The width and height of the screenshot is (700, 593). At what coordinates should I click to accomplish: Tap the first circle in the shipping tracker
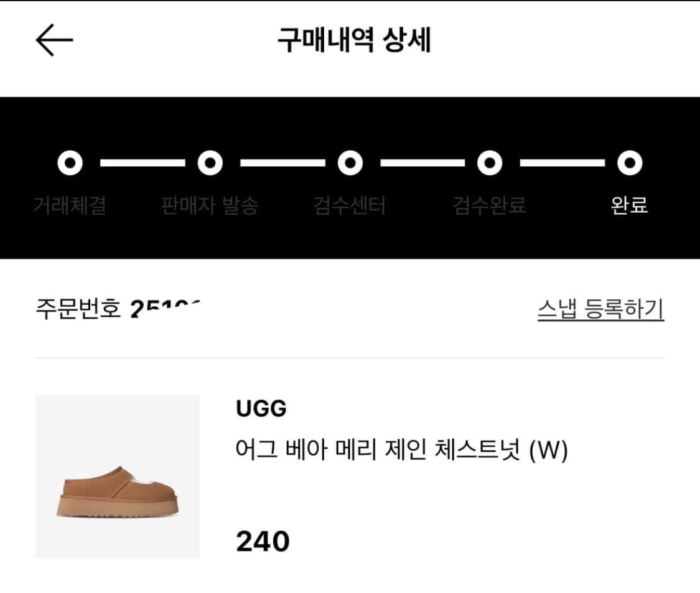pyautogui.click(x=68, y=163)
